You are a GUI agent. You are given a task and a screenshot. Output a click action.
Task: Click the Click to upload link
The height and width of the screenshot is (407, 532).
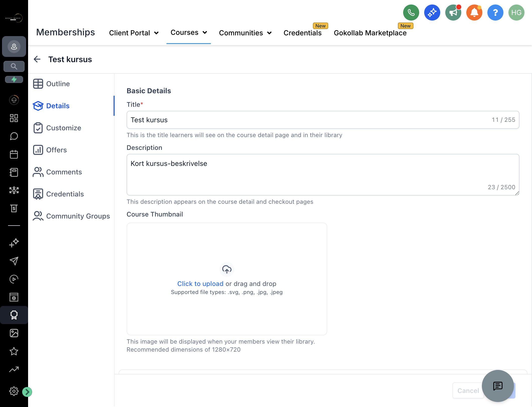pyautogui.click(x=200, y=284)
